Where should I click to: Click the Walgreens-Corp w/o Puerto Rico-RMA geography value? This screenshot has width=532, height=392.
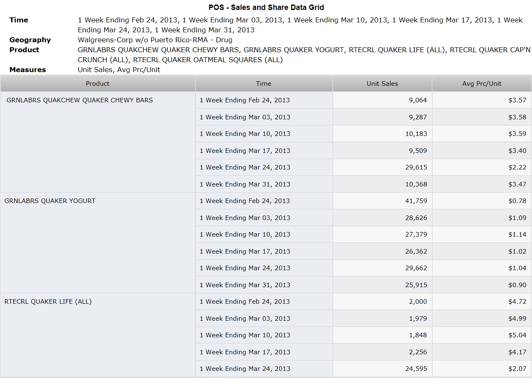tap(155, 40)
